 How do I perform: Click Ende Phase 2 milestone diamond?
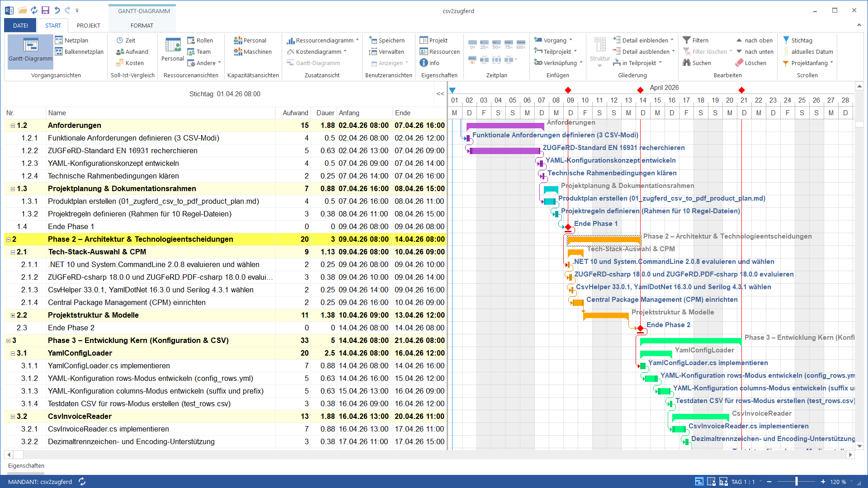click(x=640, y=328)
